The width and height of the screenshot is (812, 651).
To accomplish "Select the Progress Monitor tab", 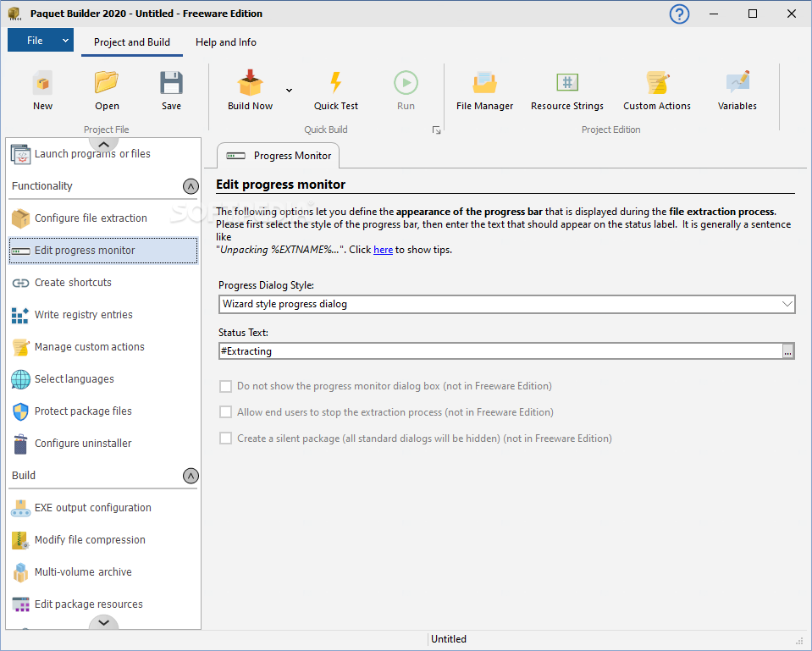I will 278,156.
